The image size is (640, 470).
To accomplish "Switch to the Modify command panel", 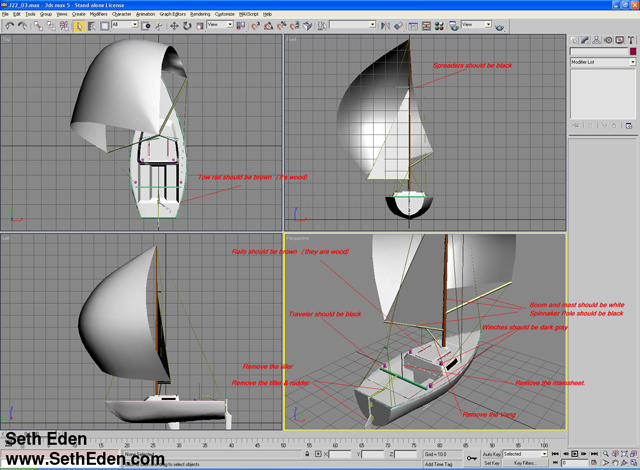I will click(587, 39).
